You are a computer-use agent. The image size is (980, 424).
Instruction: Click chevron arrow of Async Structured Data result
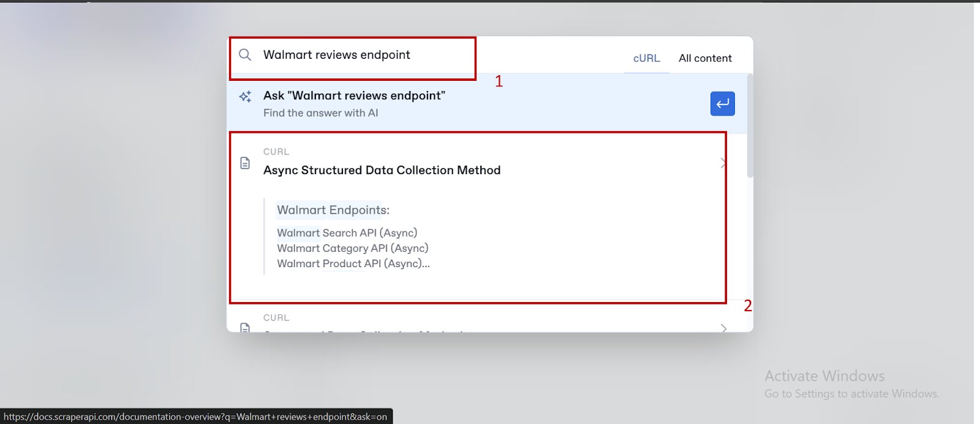pyautogui.click(x=723, y=163)
